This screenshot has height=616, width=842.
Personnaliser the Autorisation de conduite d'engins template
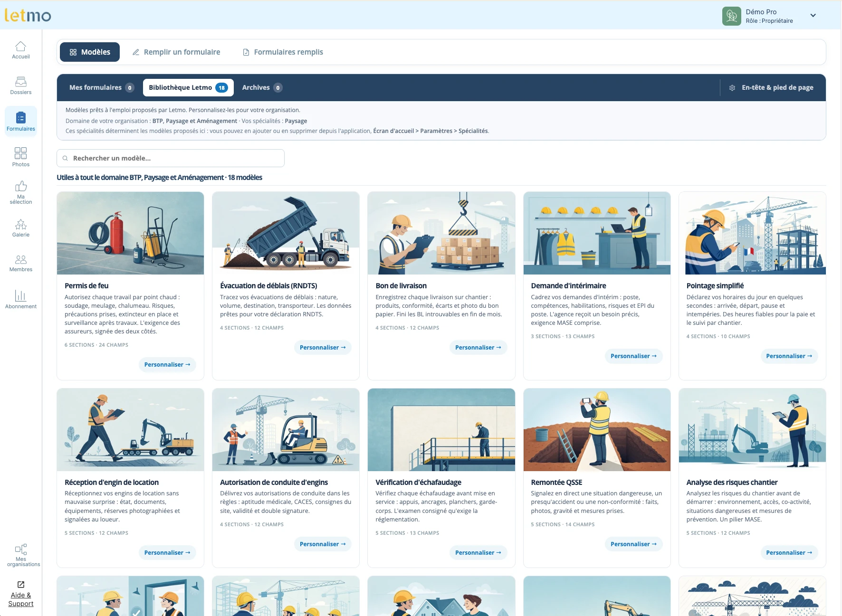[x=323, y=544]
